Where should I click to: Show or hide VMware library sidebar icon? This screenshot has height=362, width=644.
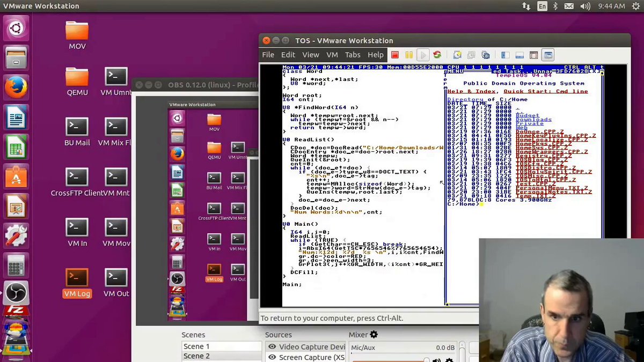click(x=506, y=55)
